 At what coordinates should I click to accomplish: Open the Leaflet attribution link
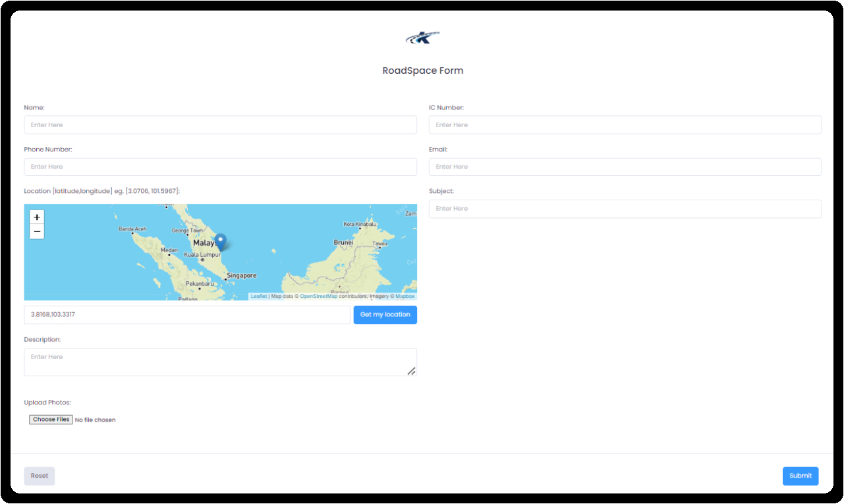[x=258, y=296]
